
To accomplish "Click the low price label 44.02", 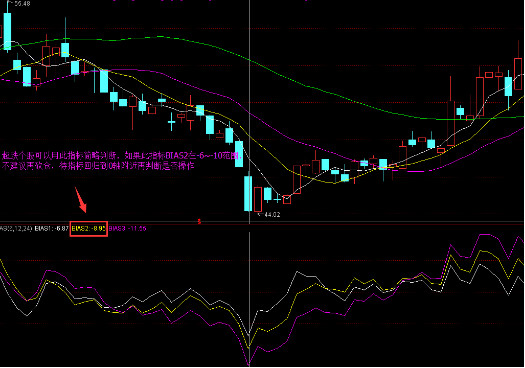I will (272, 215).
